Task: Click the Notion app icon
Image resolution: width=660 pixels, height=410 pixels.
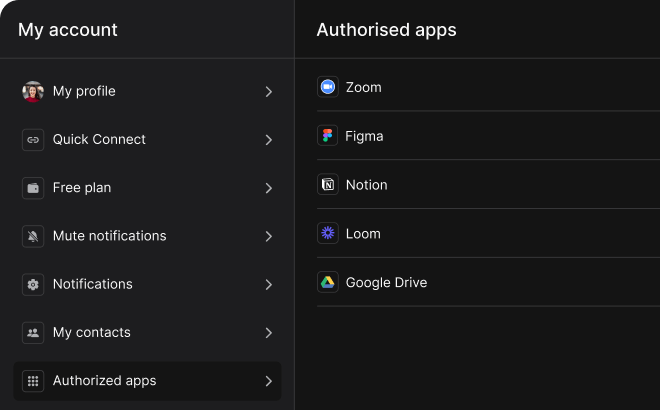Action: pos(327,184)
